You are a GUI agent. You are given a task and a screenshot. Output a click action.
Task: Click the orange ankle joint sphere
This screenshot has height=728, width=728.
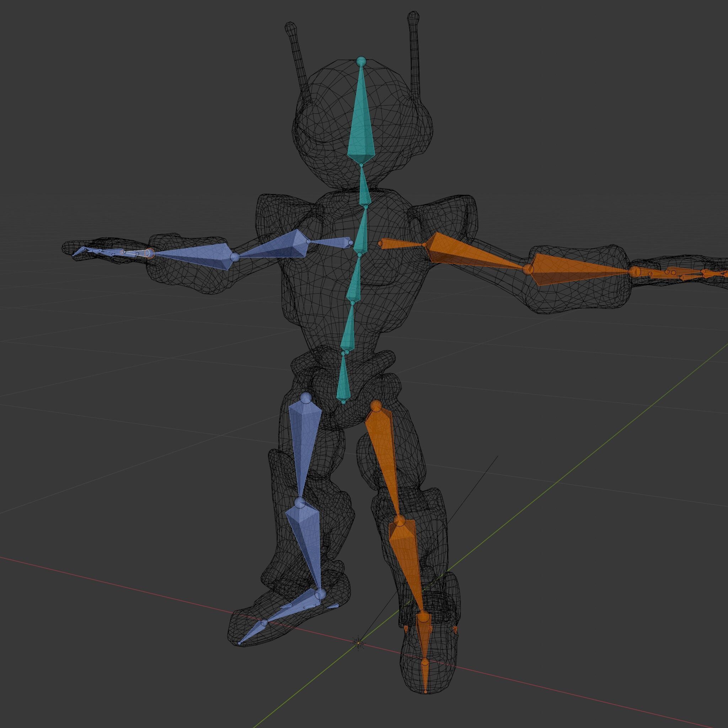coord(424,617)
